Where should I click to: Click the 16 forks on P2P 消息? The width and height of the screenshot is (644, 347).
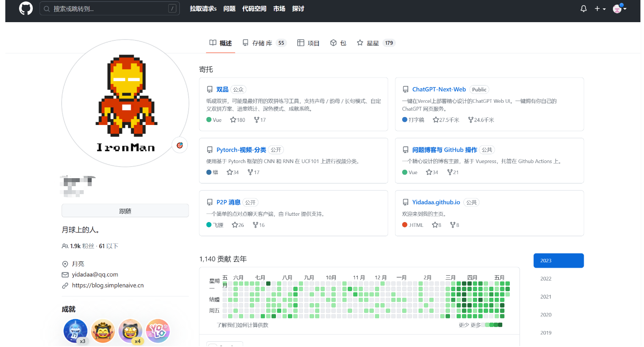click(x=259, y=225)
